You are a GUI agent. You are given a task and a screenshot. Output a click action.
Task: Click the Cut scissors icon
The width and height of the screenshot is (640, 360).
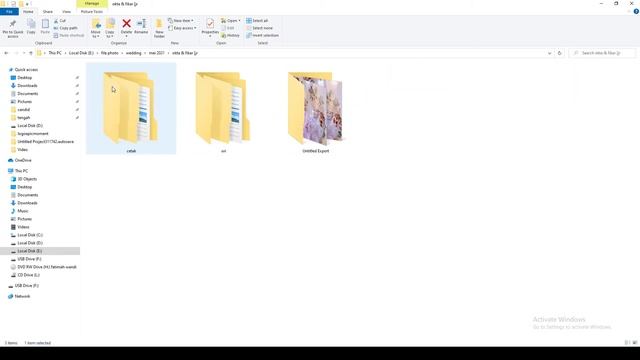[56, 21]
